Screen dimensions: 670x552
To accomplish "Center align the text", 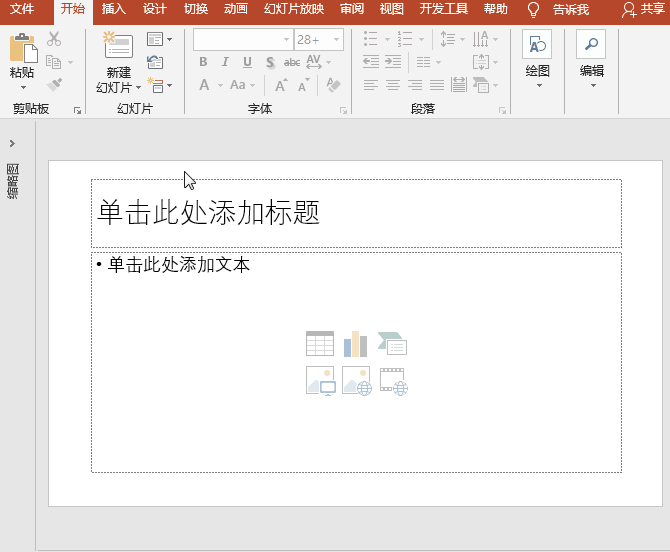I will pyautogui.click(x=393, y=85).
